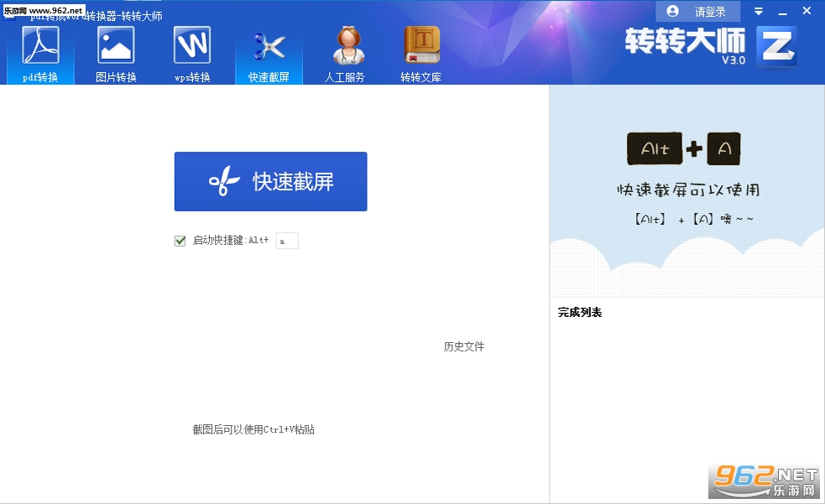The width and height of the screenshot is (825, 504).
Task: Click the 转转大师 Z logo
Action: click(x=776, y=46)
